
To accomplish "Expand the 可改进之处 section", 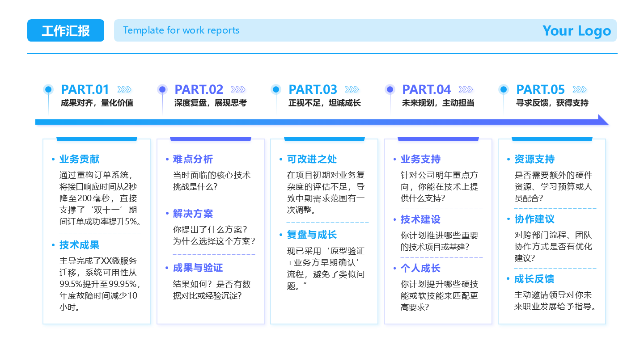I will click(x=310, y=159).
